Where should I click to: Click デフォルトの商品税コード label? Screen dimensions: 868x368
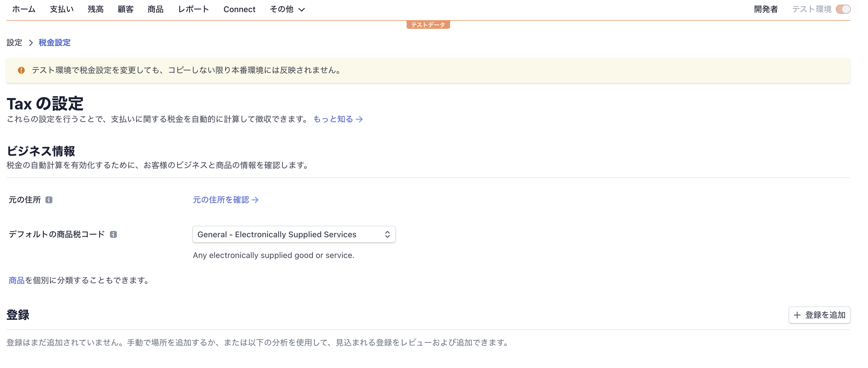pos(57,234)
